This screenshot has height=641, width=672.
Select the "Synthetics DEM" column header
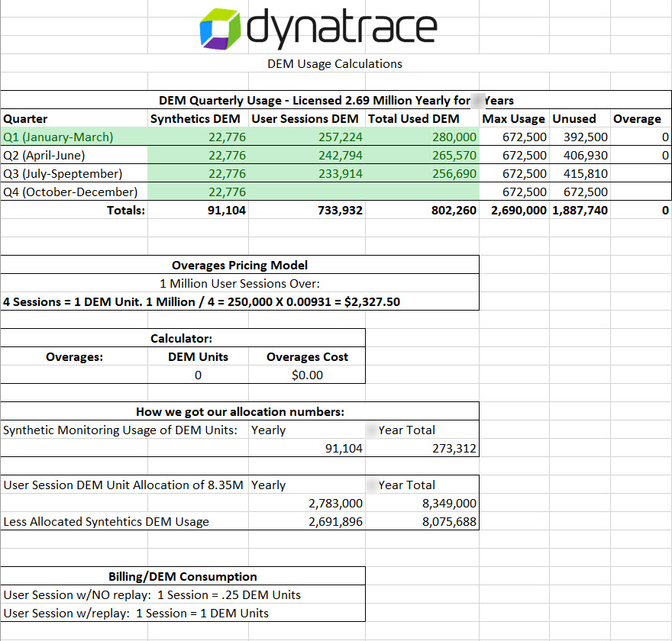coord(195,118)
